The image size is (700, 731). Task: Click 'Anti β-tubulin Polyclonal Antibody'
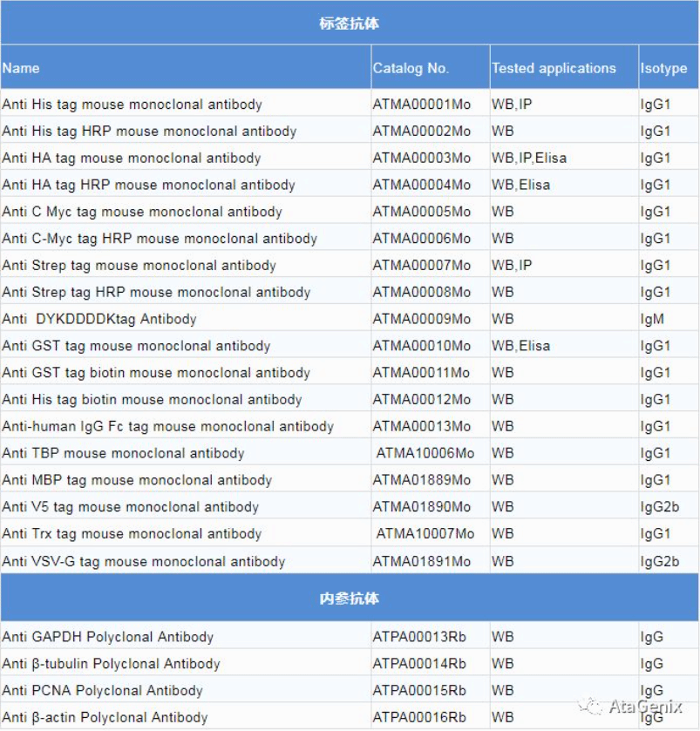click(111, 663)
